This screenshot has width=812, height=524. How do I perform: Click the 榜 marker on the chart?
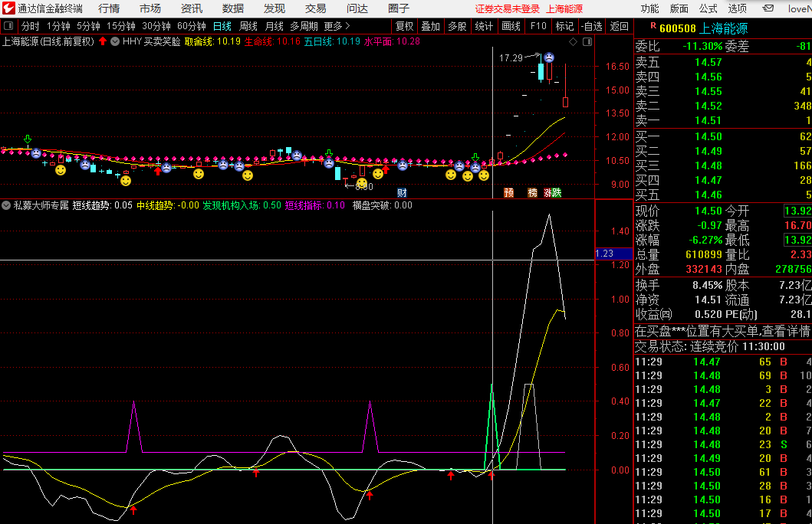(x=532, y=193)
